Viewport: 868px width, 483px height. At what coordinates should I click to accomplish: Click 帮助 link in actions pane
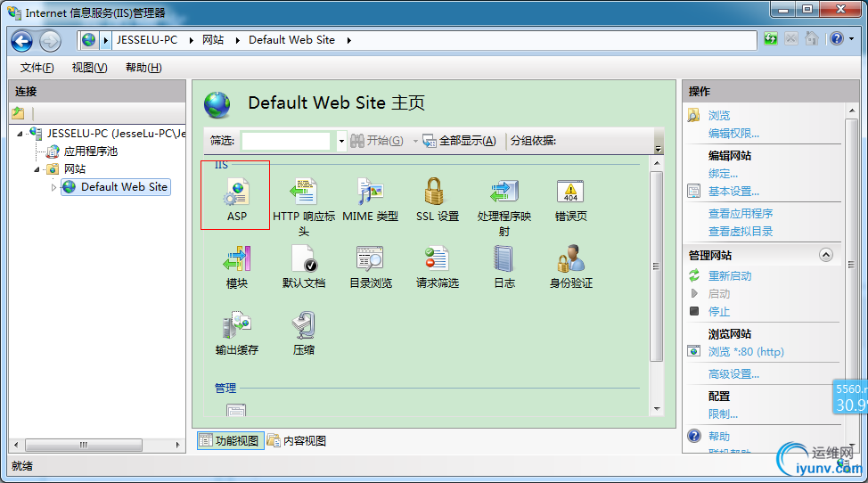[718, 436]
